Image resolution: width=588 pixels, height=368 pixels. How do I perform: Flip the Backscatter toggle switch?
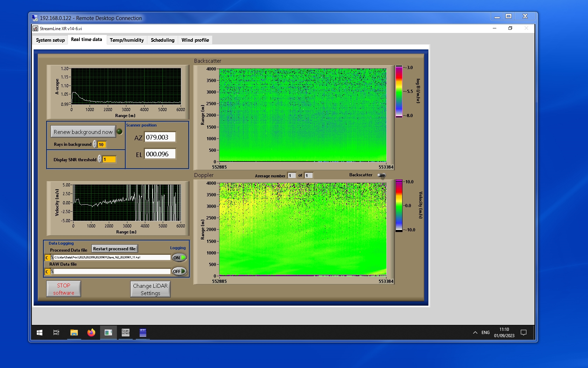[x=381, y=175]
